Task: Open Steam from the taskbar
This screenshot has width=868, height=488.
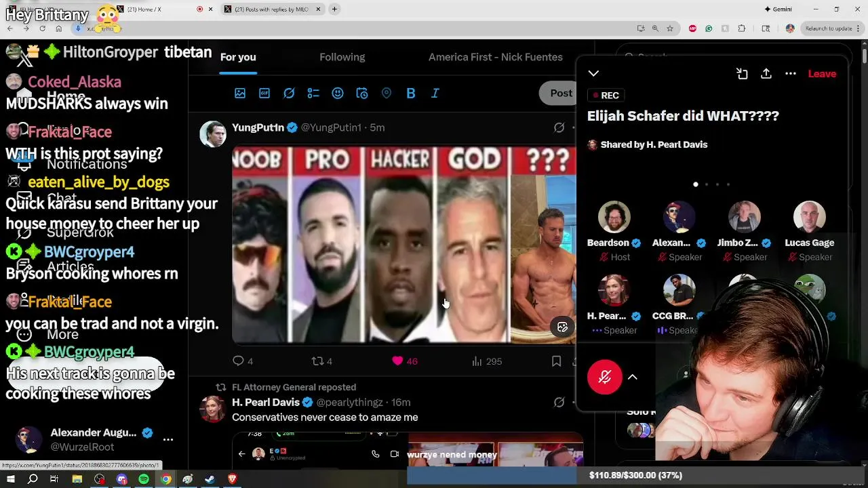Action: 210,479
